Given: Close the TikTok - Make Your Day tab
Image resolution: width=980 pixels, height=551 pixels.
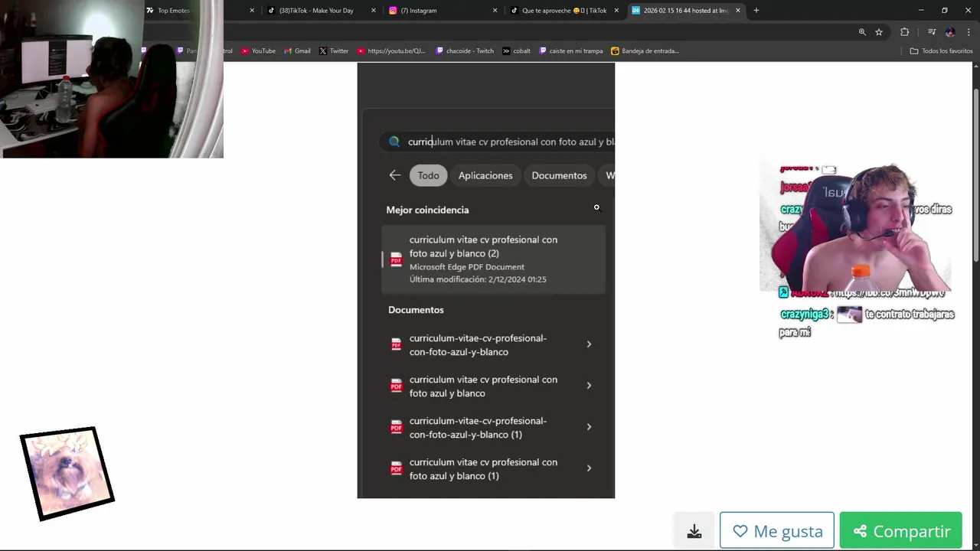Looking at the screenshot, I should 374,11.
